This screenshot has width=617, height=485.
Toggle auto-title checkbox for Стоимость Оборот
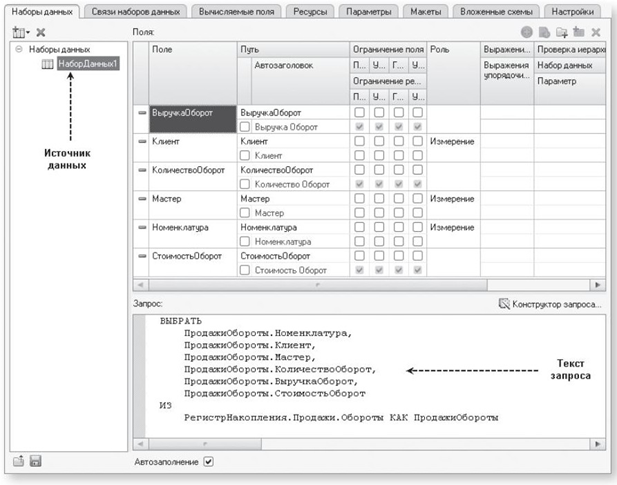pyautogui.click(x=245, y=270)
